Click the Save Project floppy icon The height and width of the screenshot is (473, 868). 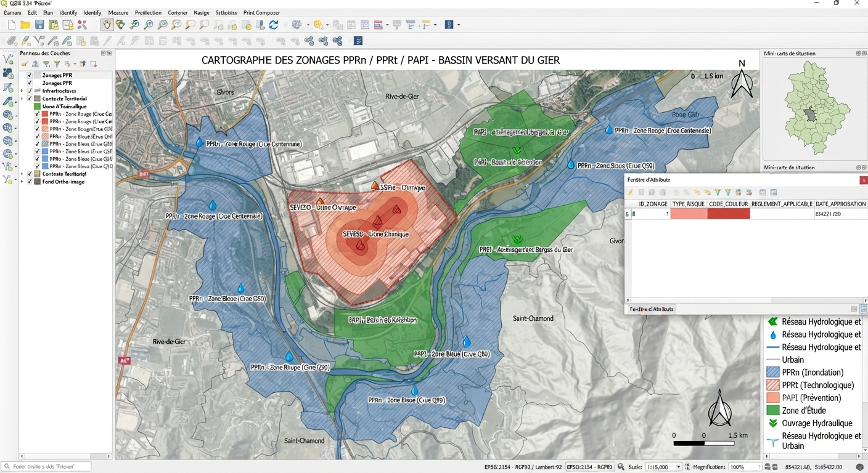[39, 25]
